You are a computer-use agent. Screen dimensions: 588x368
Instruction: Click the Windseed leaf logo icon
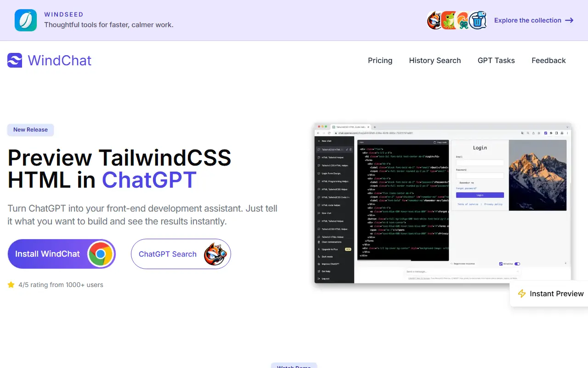tap(26, 20)
